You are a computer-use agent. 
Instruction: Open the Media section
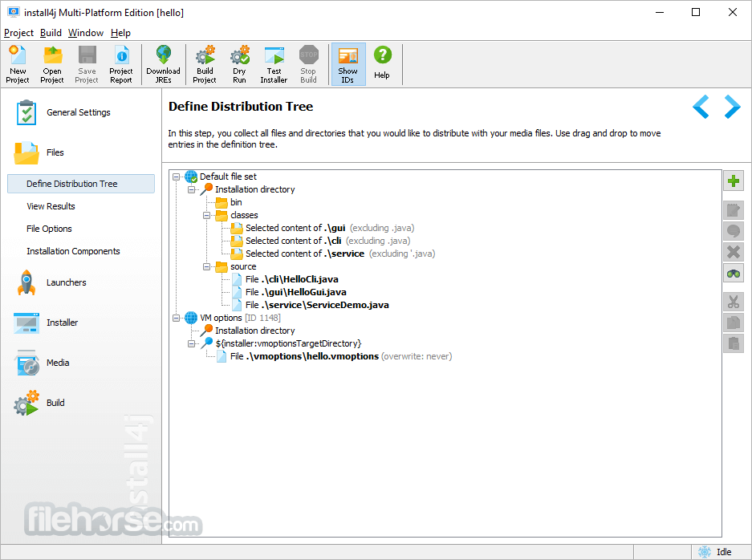42,363
